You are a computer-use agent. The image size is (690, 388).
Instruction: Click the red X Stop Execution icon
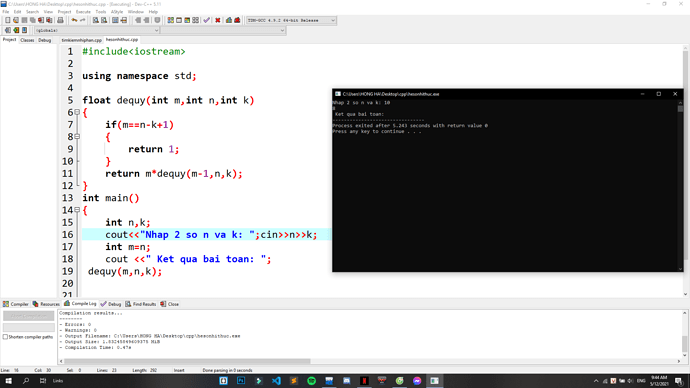(x=217, y=20)
